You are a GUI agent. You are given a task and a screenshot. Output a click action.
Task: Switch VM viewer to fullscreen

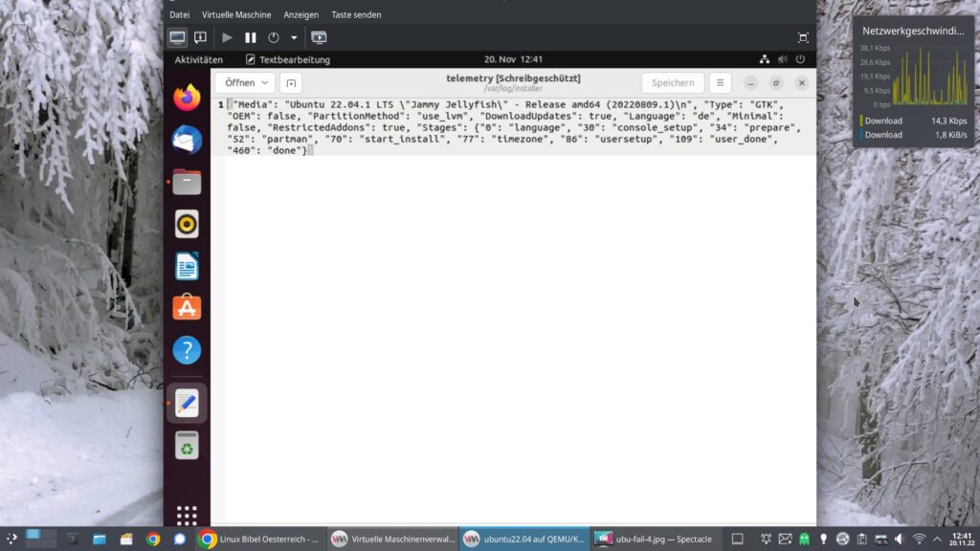803,37
